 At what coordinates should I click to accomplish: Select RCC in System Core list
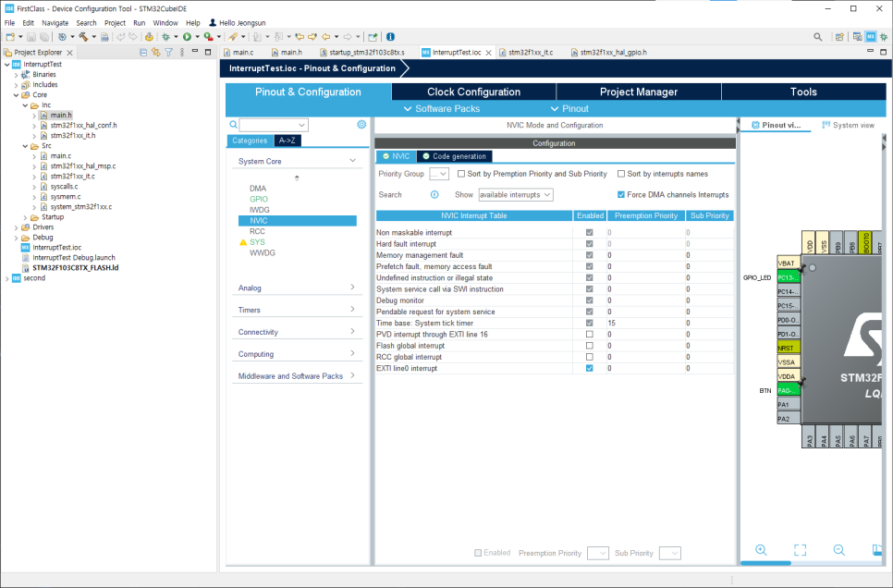pos(257,231)
